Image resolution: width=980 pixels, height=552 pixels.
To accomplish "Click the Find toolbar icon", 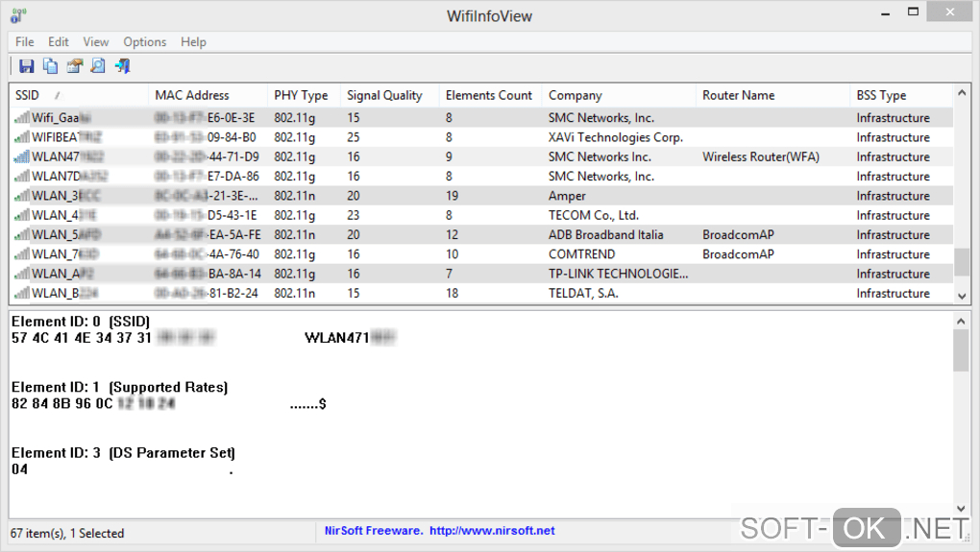I will tap(98, 66).
